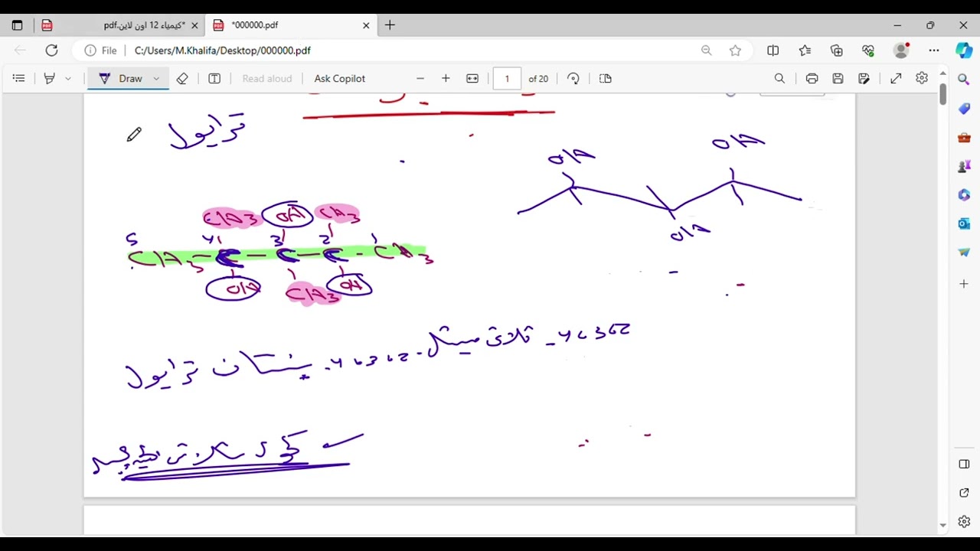The image size is (980, 551).
Task: Toggle the PDF table of contents
Action: click(x=19, y=78)
